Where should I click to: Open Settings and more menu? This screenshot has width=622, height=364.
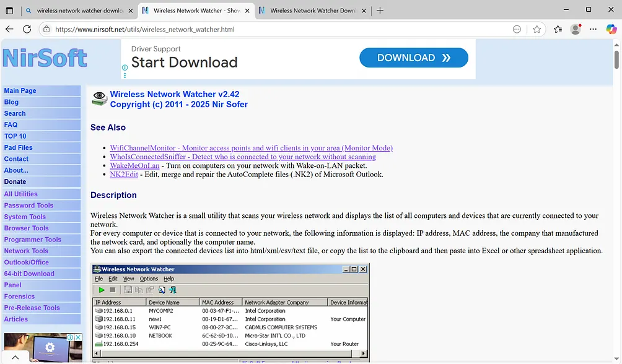593,29
